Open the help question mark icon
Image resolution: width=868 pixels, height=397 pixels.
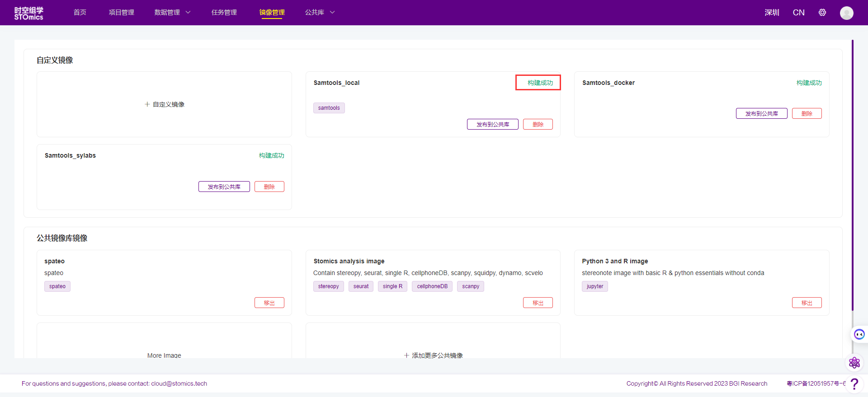point(854,384)
